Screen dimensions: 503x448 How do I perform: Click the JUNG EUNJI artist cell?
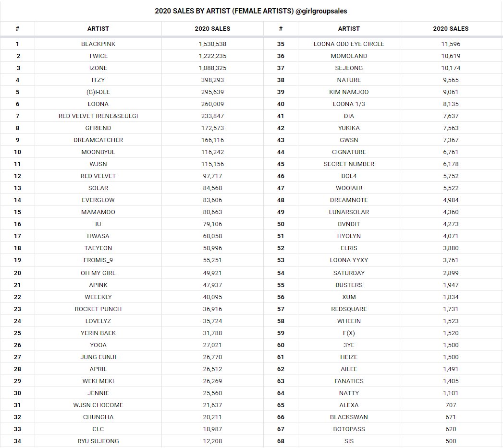click(x=98, y=357)
